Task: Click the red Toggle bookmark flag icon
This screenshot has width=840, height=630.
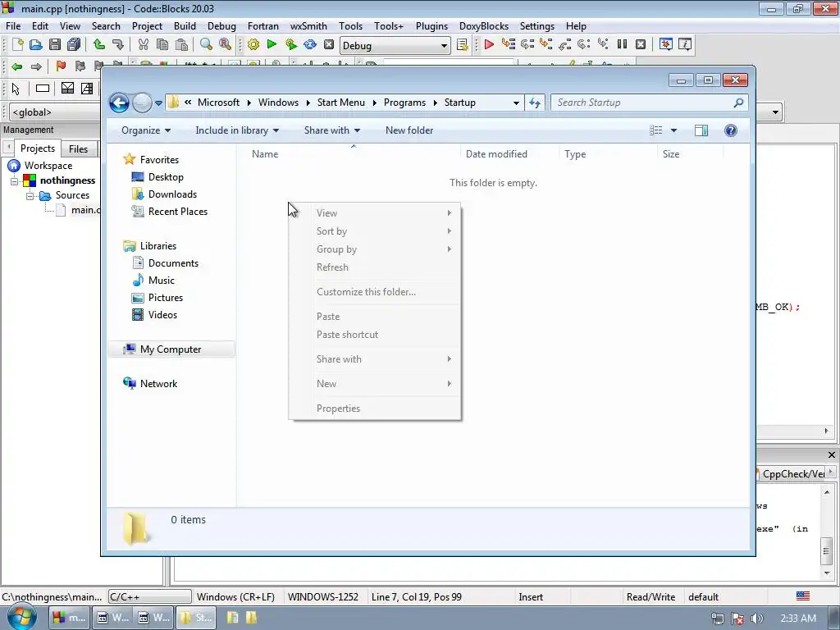Action: (61, 66)
